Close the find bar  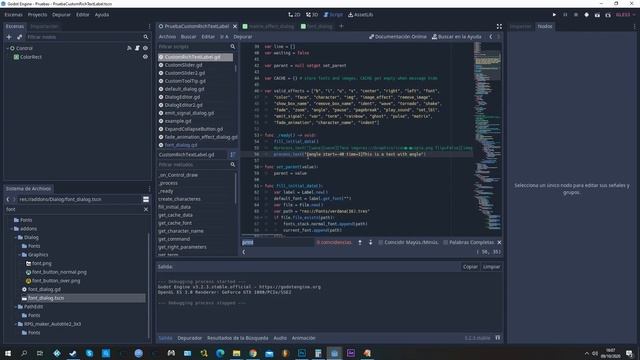[499, 242]
